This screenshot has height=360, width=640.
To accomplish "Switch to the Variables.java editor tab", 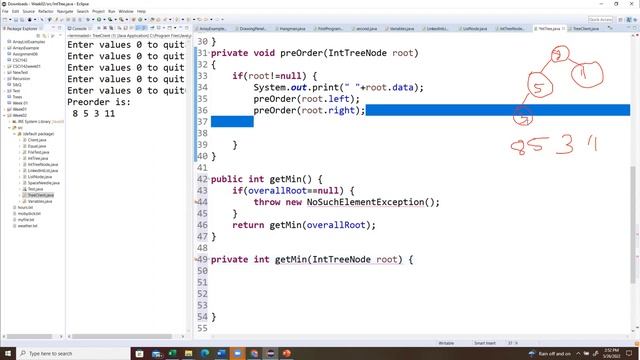I will 402,29.
